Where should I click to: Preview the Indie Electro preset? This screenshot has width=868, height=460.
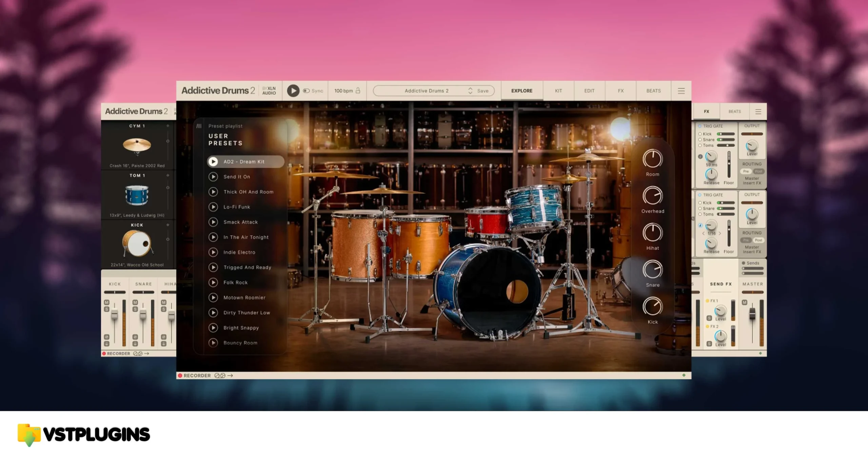pos(213,252)
